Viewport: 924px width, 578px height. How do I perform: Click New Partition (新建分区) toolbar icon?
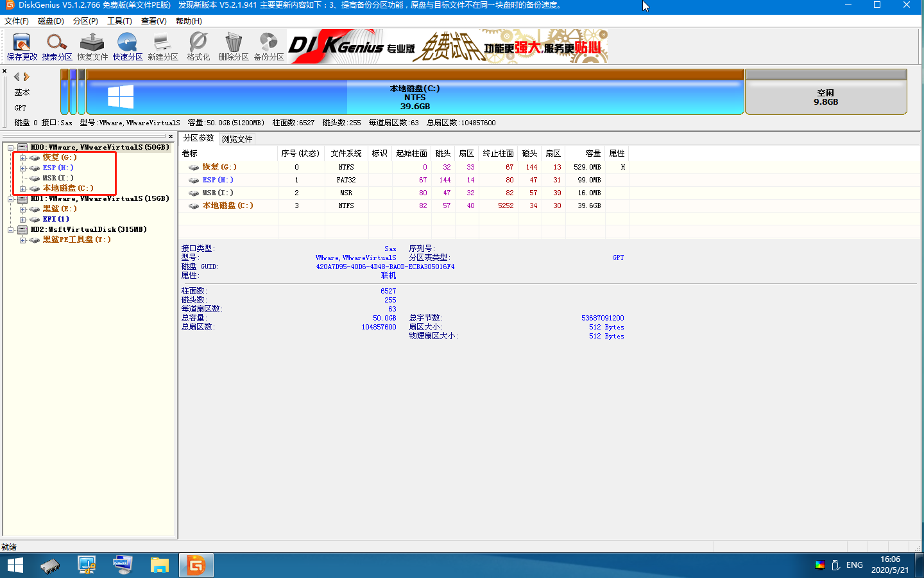(x=163, y=47)
